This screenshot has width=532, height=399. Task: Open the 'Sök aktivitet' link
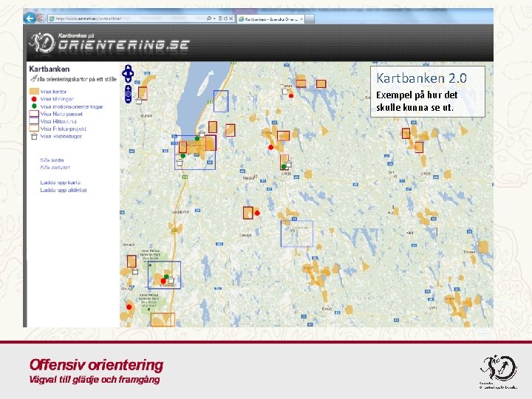[x=55, y=168]
